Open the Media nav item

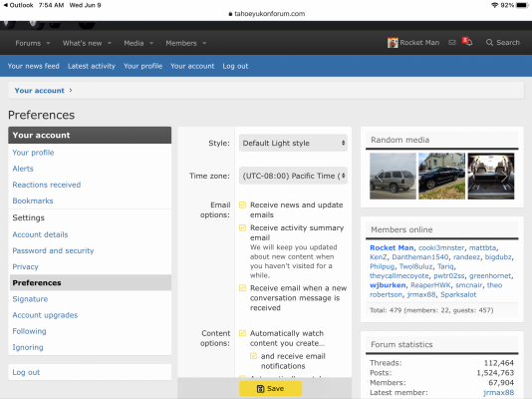(133, 43)
